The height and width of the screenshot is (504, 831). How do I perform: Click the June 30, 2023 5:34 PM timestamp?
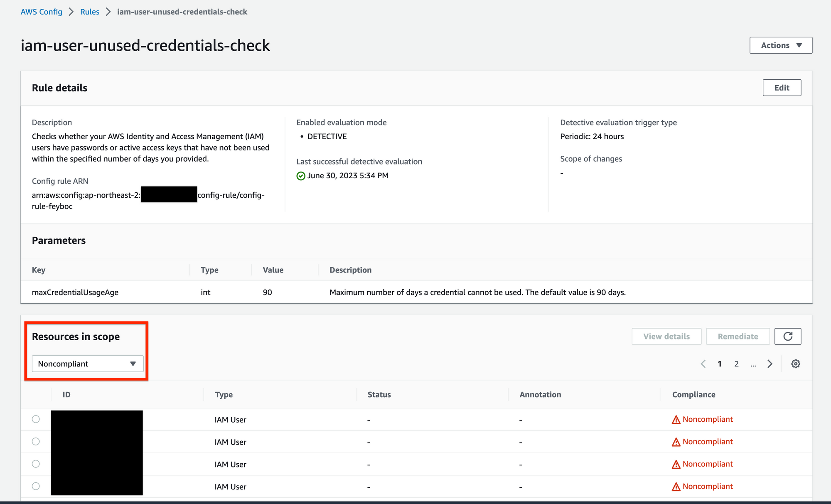[x=348, y=176]
